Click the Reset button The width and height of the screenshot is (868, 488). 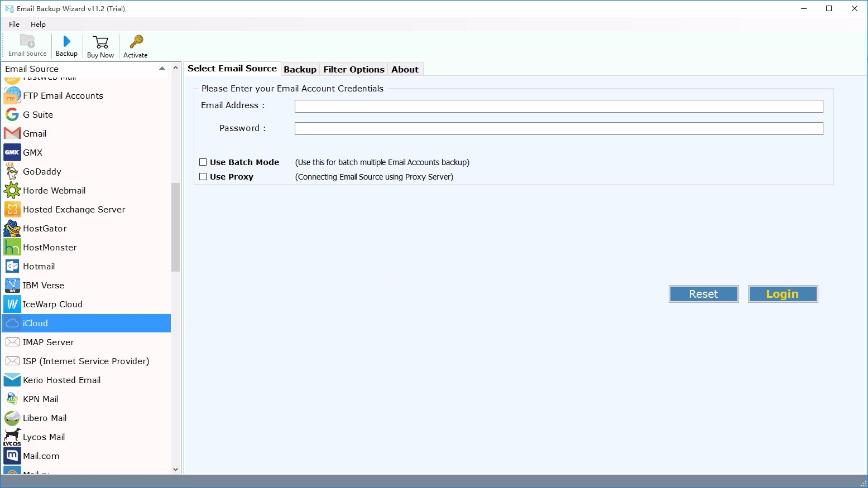point(703,294)
